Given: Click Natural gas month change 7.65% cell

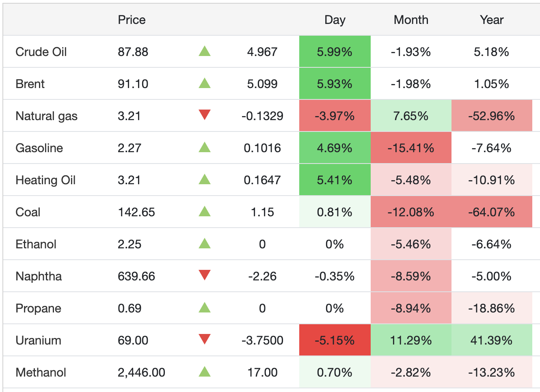Looking at the screenshot, I should click(x=411, y=116).
